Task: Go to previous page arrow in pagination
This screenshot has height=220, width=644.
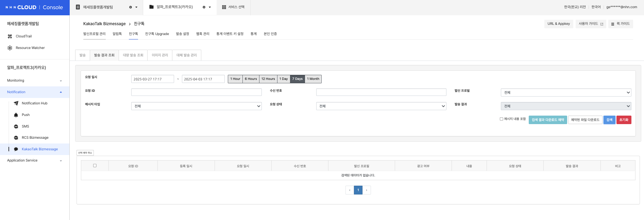Action: click(x=350, y=190)
